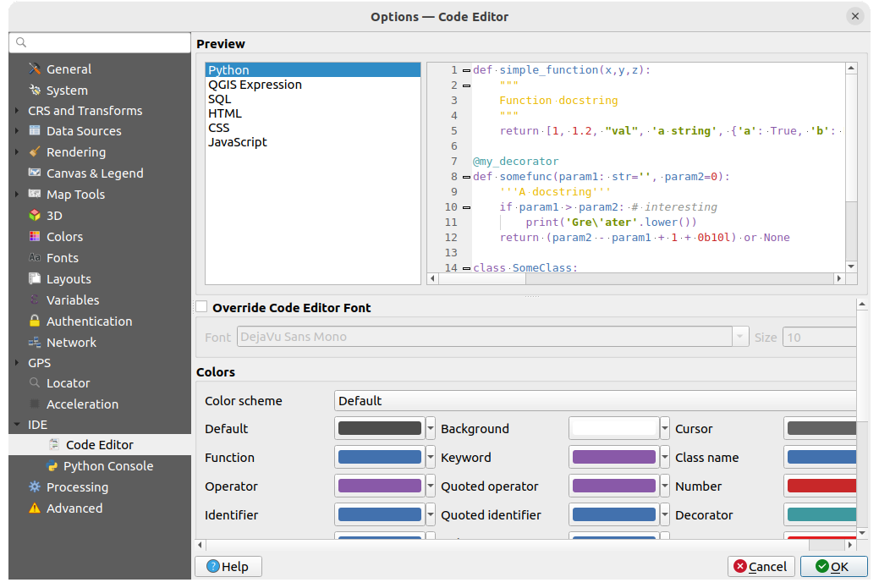Switch preview to QGIS Expression
Image resolution: width=879 pixels, height=588 pixels.
pyautogui.click(x=254, y=84)
